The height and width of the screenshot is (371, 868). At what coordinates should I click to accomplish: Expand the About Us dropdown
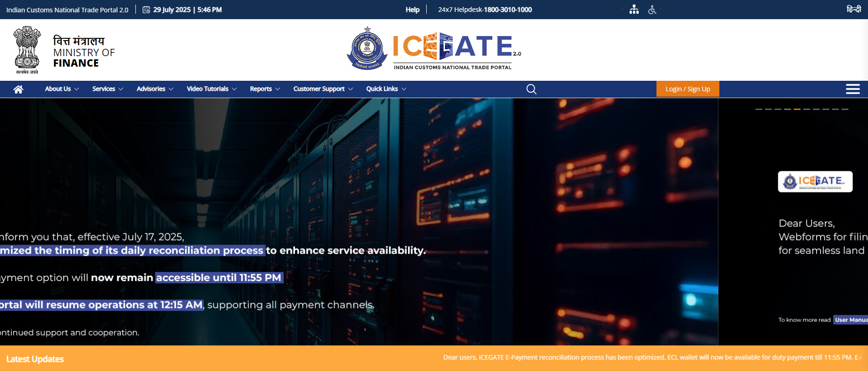62,89
